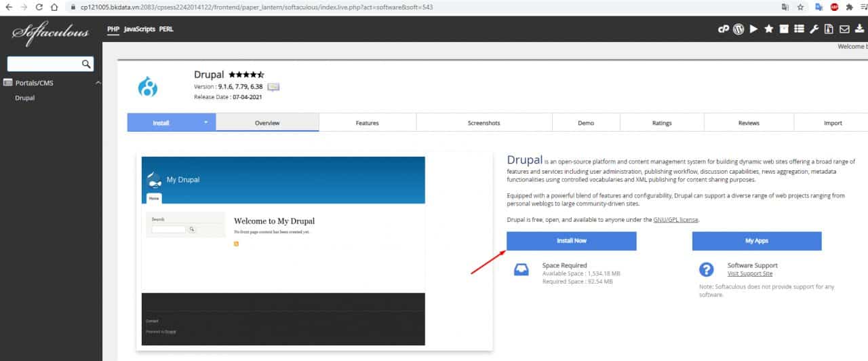Click the magnifier search icon in sidebar
The width and height of the screenshot is (868, 361).
click(x=86, y=64)
